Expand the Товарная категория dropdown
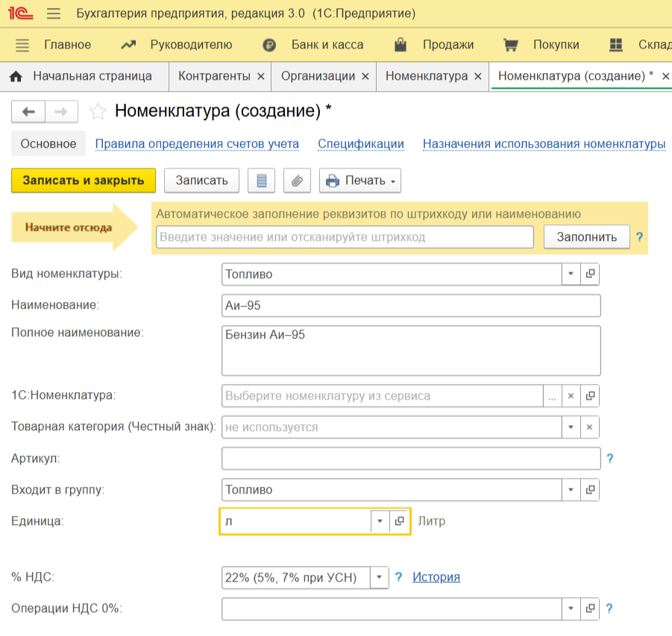This screenshot has height=636, width=672. tap(571, 426)
